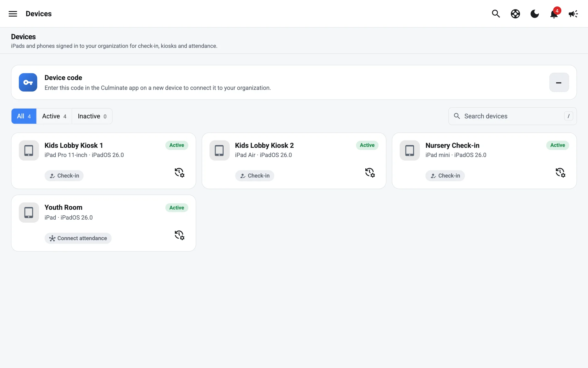This screenshot has width=588, height=368.
Task: Click Nursery Check-in tablet icon
Action: click(410, 150)
